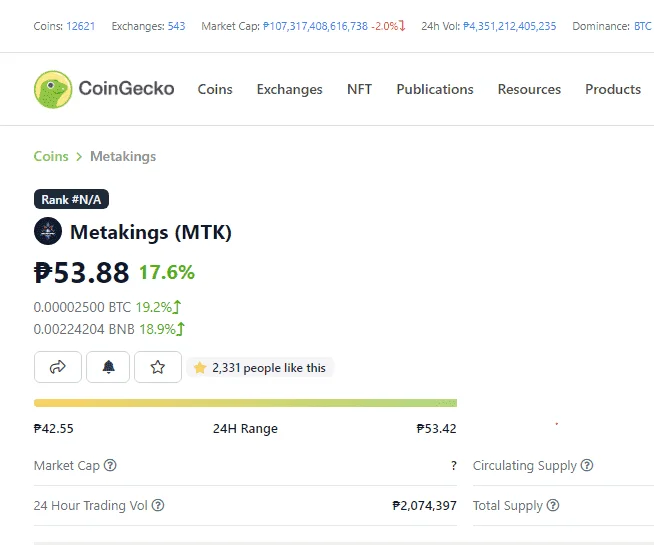The image size is (654, 545).
Task: Click the 0.00002500 BTC price
Action: pyautogui.click(x=82, y=307)
